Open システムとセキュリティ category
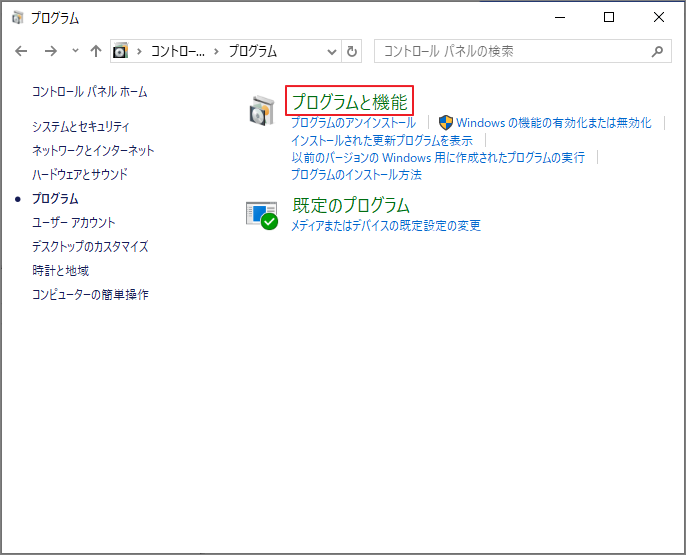This screenshot has width=686, height=555. tap(80, 126)
